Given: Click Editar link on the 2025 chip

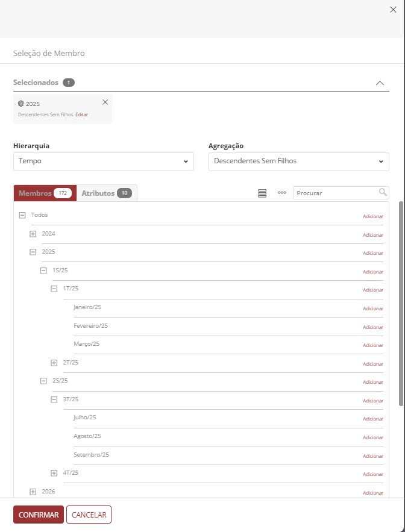Looking at the screenshot, I should click(81, 114).
